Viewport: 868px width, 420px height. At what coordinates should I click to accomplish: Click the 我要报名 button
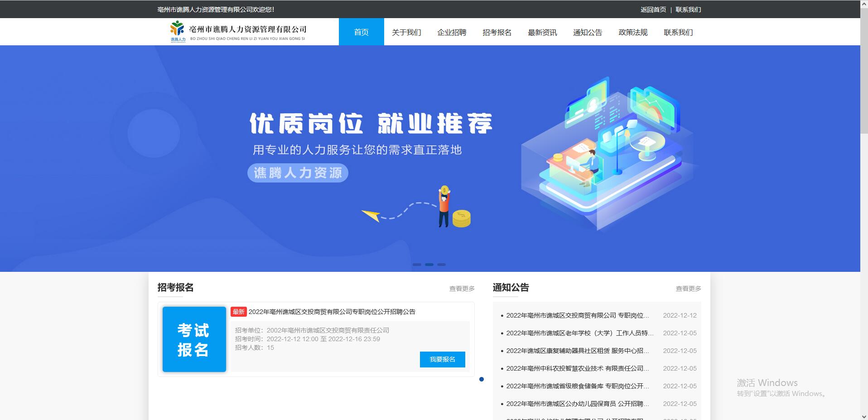(442, 359)
